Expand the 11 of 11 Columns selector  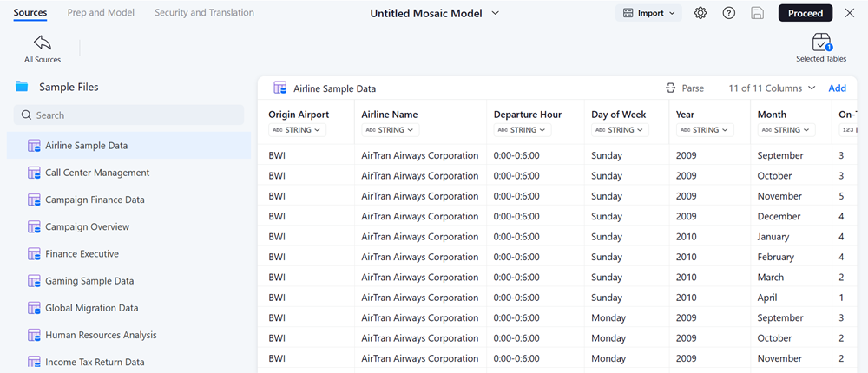772,88
